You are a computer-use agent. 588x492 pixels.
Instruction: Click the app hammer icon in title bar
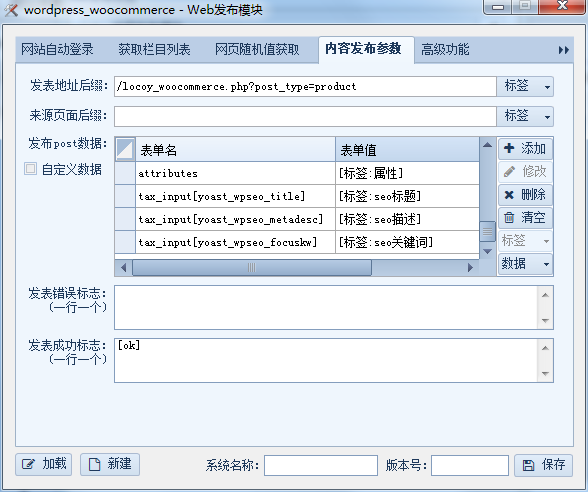tap(11, 9)
